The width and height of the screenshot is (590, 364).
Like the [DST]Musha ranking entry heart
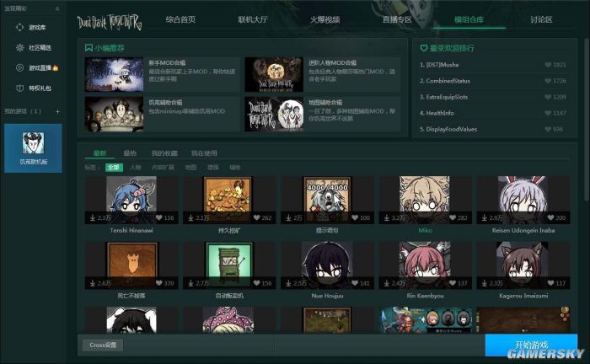point(548,65)
